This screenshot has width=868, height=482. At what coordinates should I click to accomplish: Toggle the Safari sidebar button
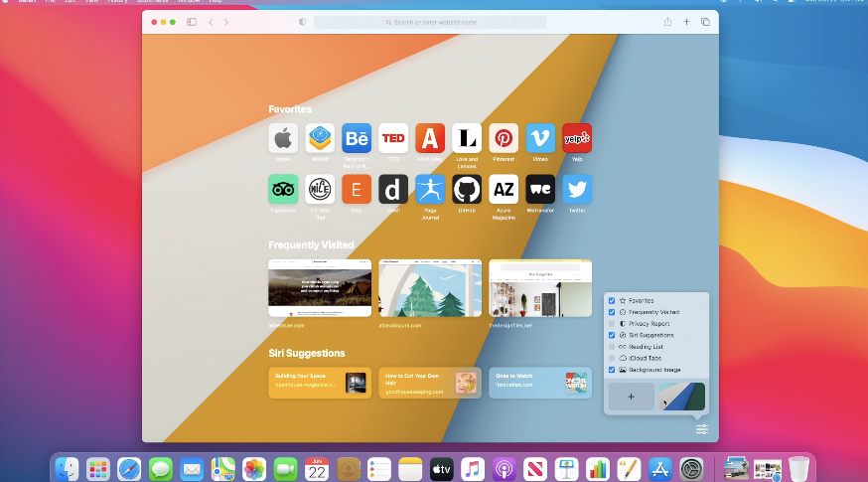click(192, 22)
